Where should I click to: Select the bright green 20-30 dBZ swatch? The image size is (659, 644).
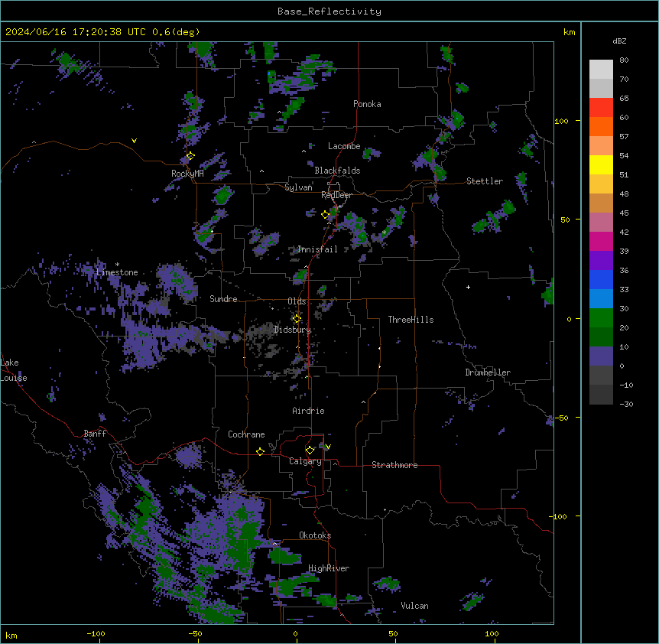601,318
